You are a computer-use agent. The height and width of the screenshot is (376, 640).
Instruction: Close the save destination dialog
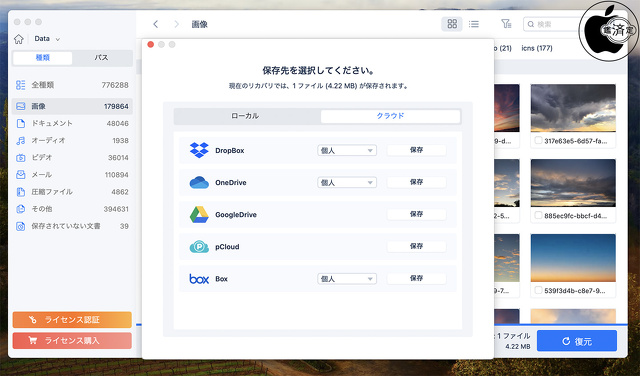[151, 44]
